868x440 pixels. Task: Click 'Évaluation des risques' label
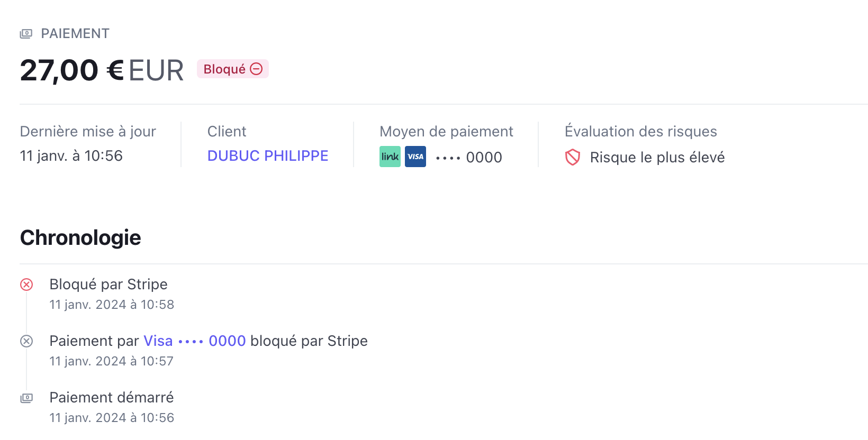[x=641, y=132]
